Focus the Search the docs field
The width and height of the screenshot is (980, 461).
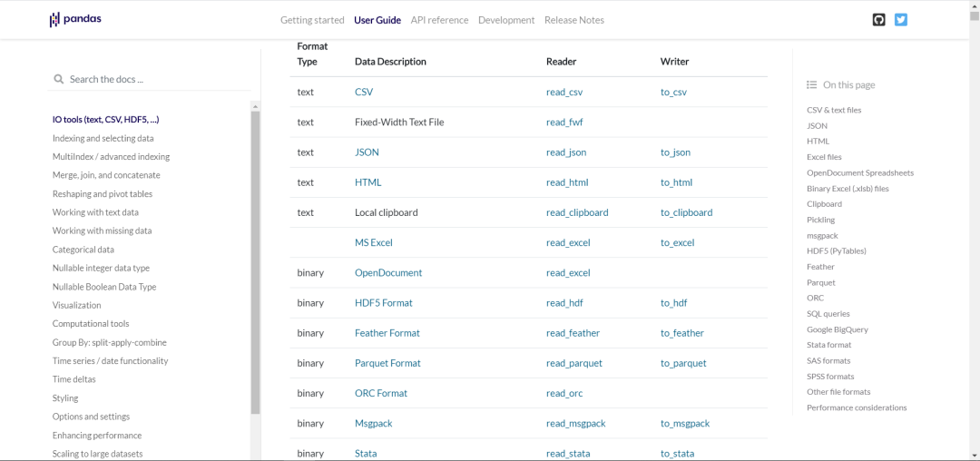coord(154,79)
